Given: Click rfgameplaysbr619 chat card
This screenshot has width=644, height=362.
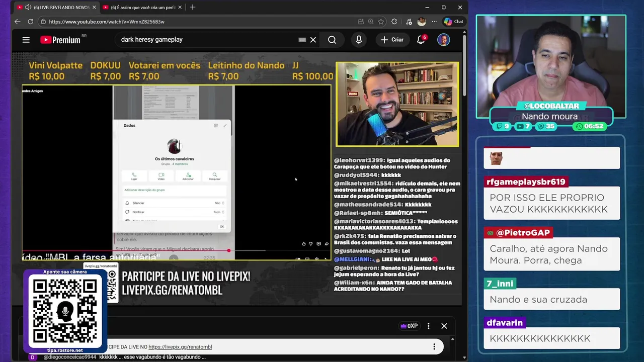Looking at the screenshot, I should point(551,198).
